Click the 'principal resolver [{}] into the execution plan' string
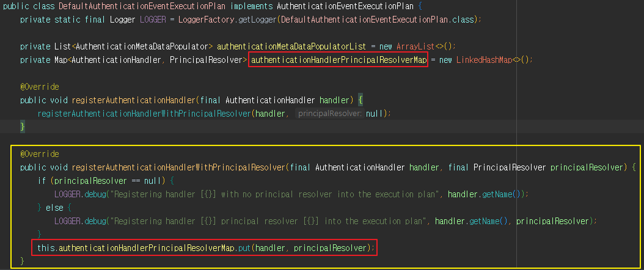 click(268, 221)
